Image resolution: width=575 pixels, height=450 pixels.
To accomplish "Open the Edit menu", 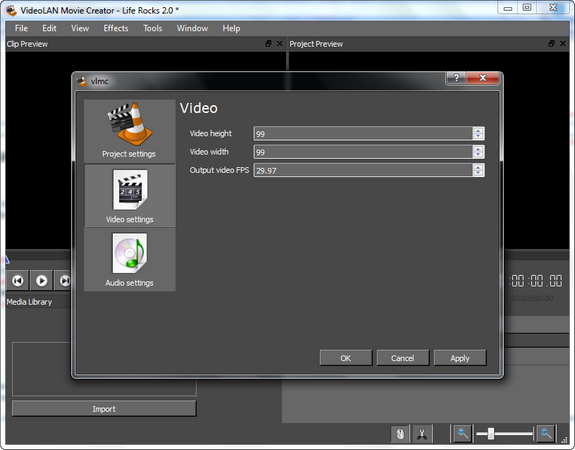I will pyautogui.click(x=49, y=28).
